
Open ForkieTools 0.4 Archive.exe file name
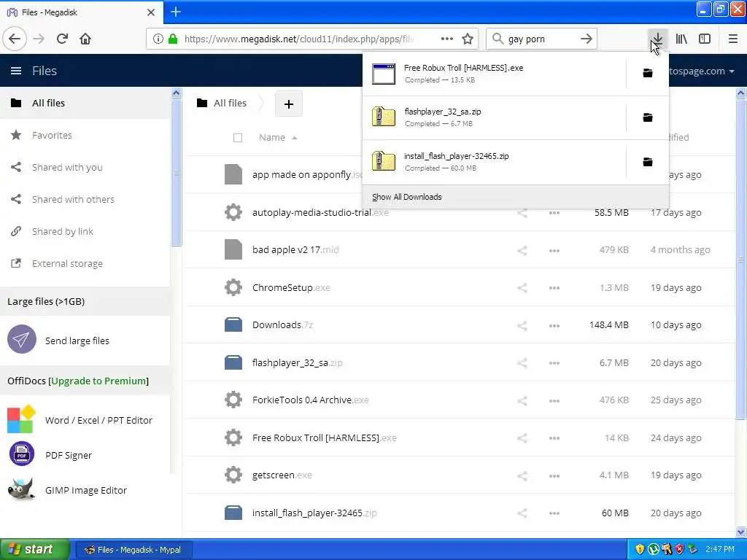click(x=311, y=400)
